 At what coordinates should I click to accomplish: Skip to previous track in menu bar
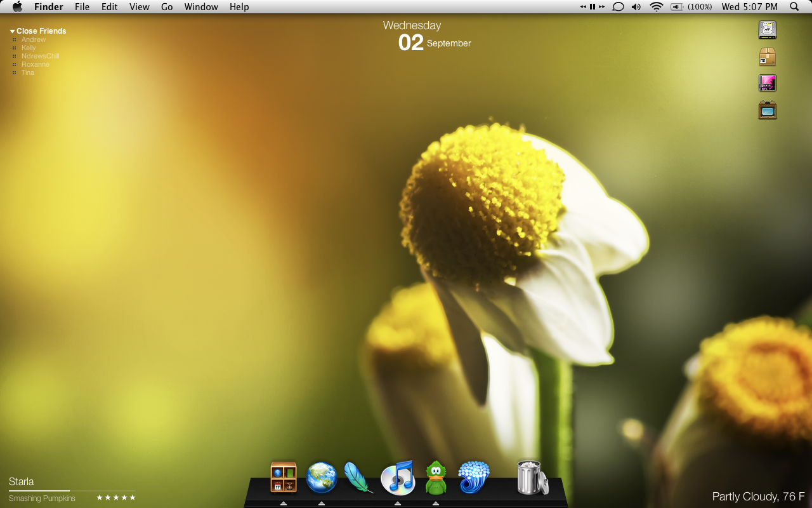(x=583, y=7)
